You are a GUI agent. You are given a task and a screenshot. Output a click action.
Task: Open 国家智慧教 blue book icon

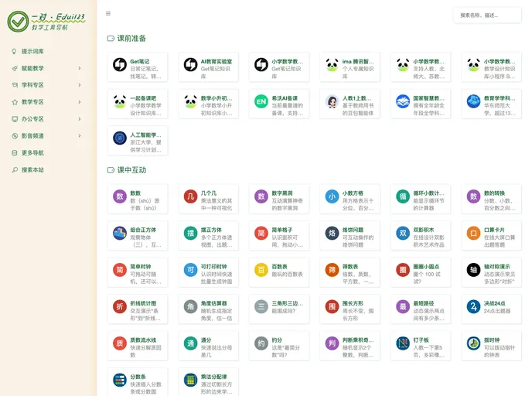(x=403, y=101)
